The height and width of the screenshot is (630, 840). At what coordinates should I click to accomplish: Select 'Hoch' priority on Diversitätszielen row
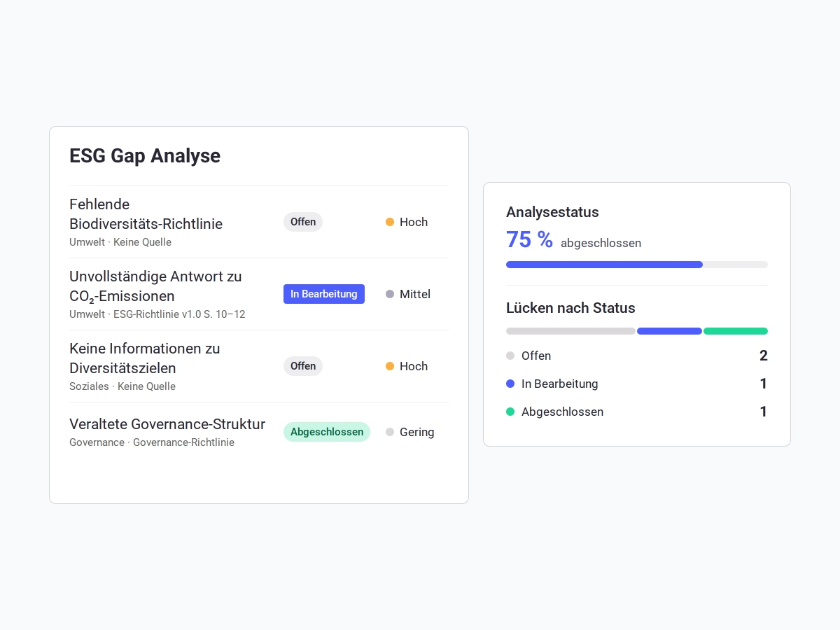414,366
